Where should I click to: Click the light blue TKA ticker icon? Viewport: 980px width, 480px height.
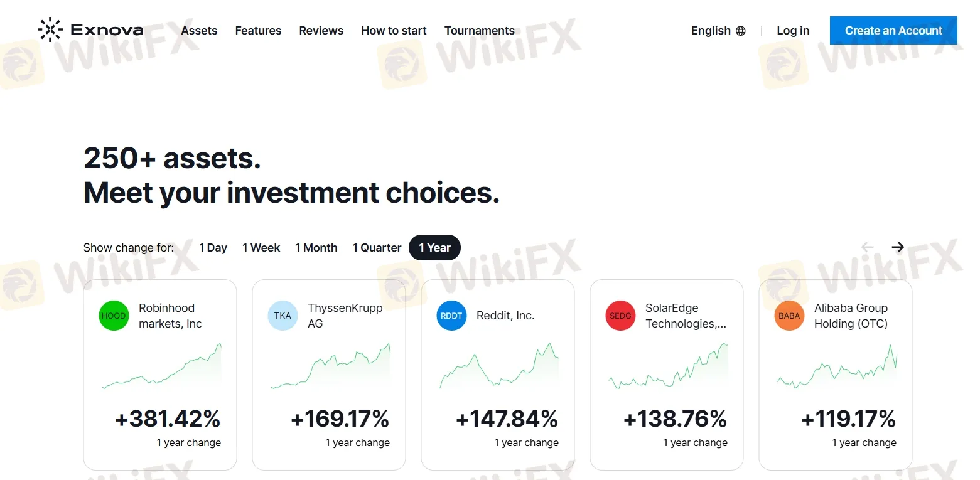tap(283, 316)
